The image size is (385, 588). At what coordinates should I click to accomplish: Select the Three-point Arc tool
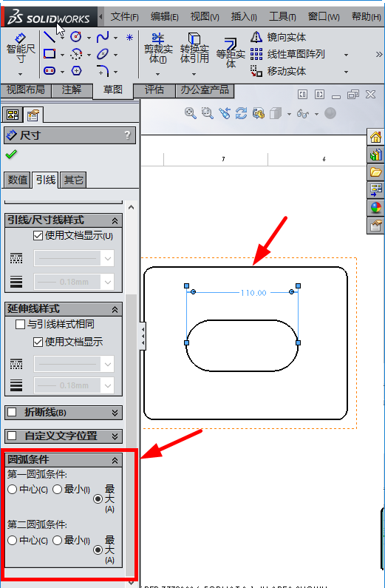tap(76, 54)
